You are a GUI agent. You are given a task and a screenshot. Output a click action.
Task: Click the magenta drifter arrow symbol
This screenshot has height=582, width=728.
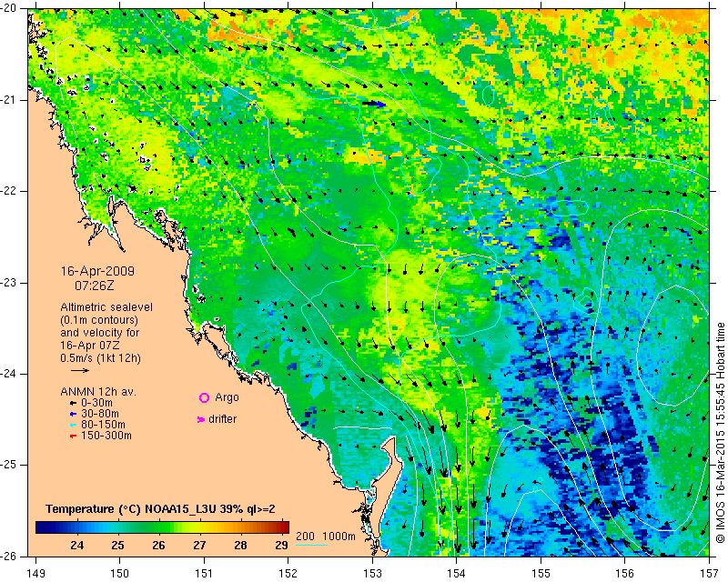(201, 419)
